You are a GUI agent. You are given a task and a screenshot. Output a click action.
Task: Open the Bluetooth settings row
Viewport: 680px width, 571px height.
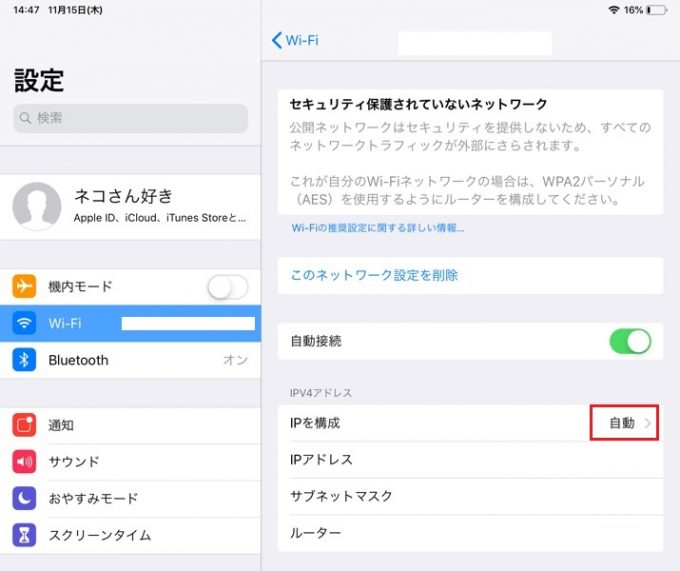point(130,360)
